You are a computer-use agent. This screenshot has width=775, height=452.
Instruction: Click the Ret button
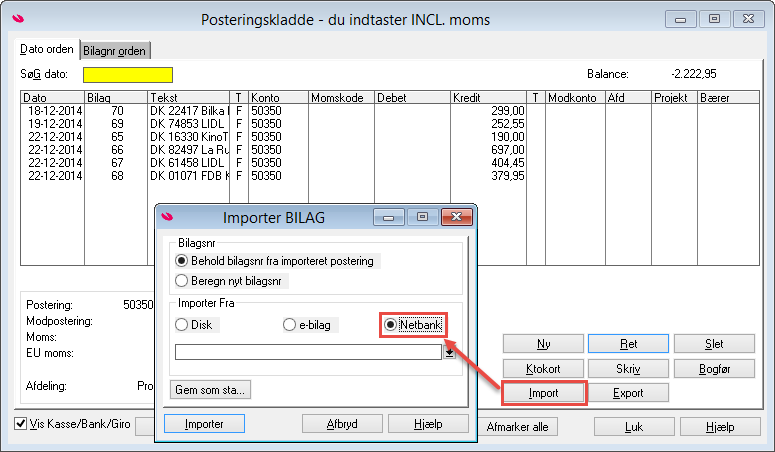(x=628, y=344)
